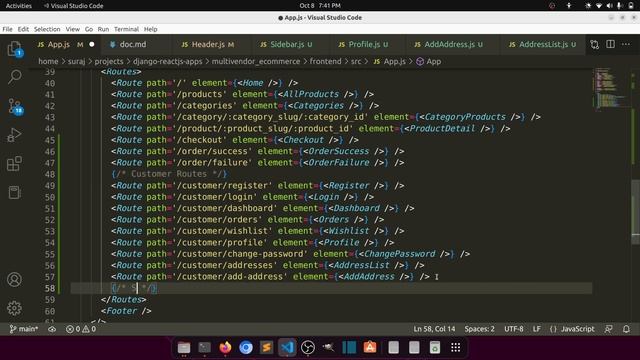Open the Extensions view

[15, 164]
